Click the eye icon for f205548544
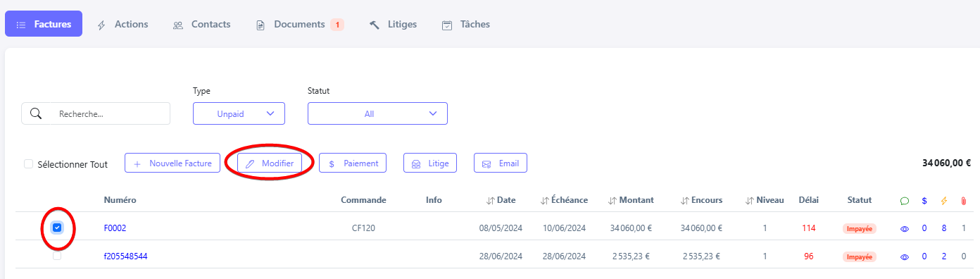980x279 pixels. tap(905, 256)
